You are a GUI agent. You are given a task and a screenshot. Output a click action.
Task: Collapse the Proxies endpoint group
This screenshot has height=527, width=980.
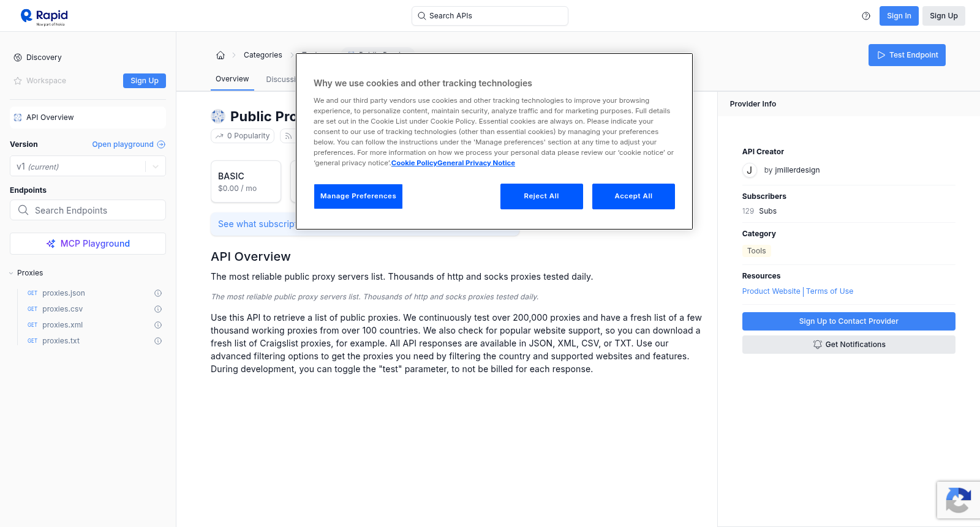(x=26, y=273)
